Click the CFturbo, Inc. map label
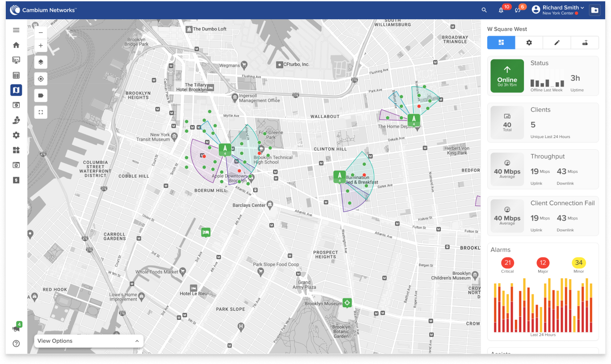The width and height of the screenshot is (611, 364). pos(297,64)
